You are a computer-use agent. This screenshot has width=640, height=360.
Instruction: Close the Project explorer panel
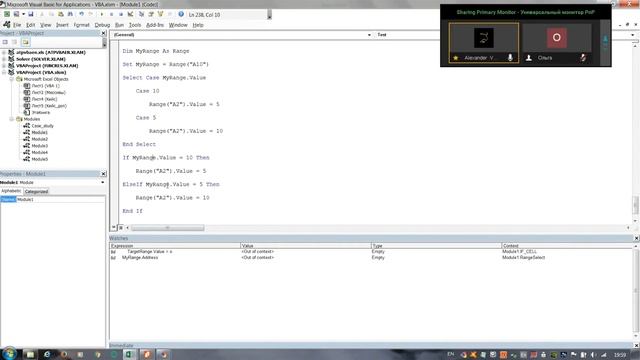pyautogui.click(x=103, y=33)
